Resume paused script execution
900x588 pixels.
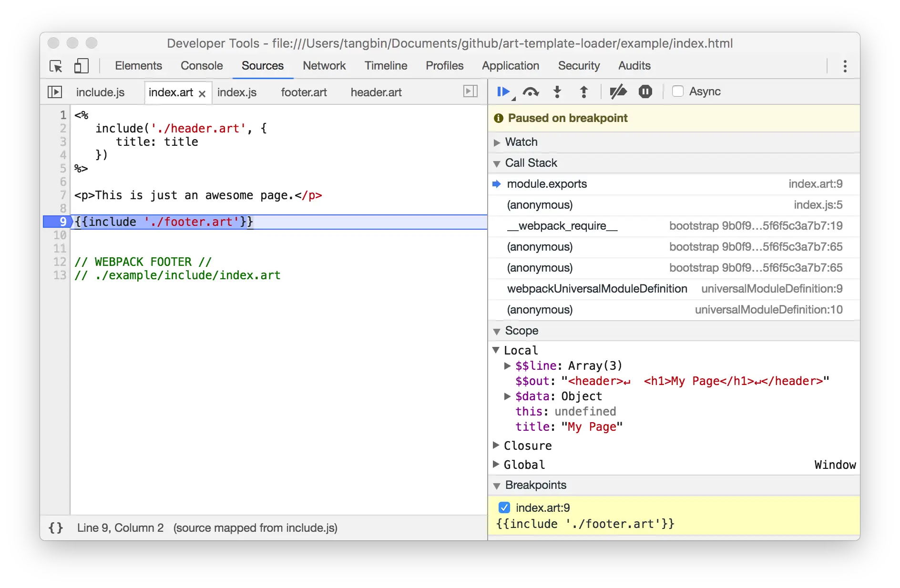coord(503,91)
